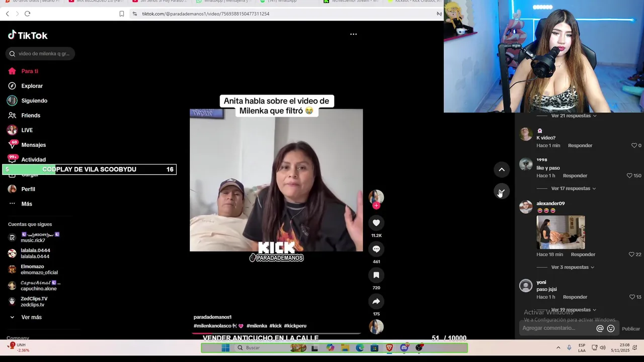The height and width of the screenshot is (362, 644).
Task: Open followed account elmomazo_oficial
Action: (33, 269)
